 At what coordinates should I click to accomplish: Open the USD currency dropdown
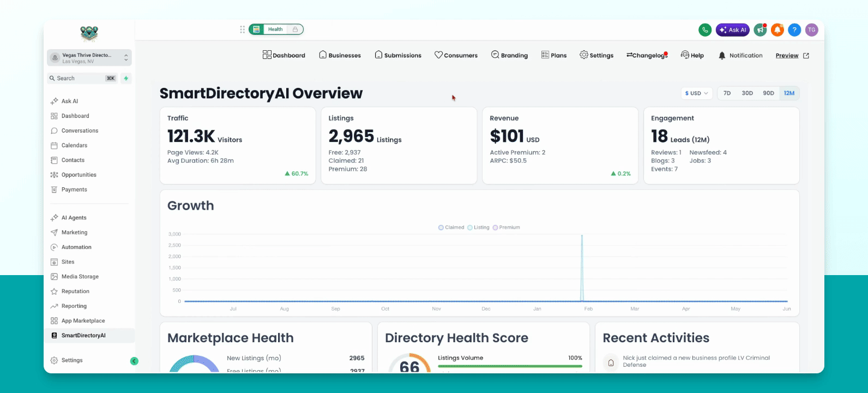click(697, 93)
